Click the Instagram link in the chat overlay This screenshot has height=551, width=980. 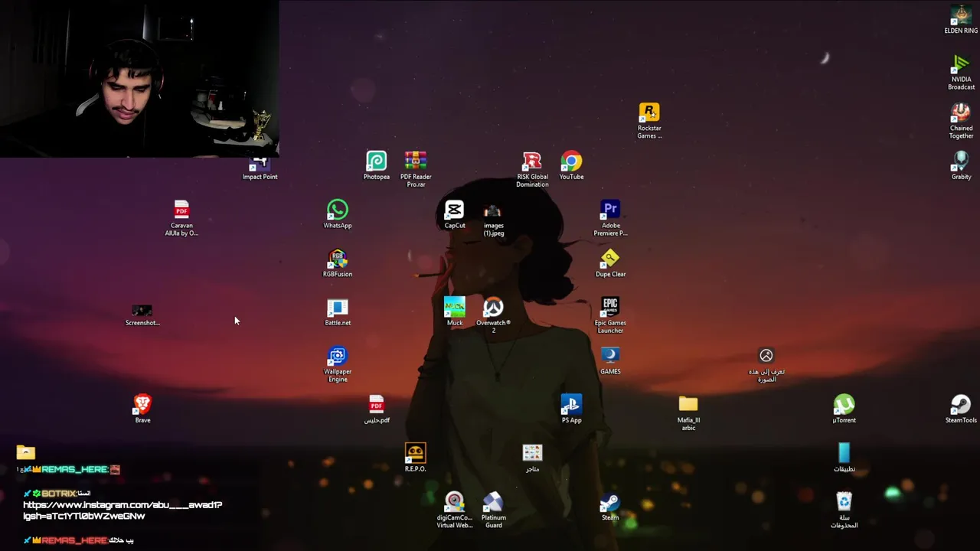point(122,510)
